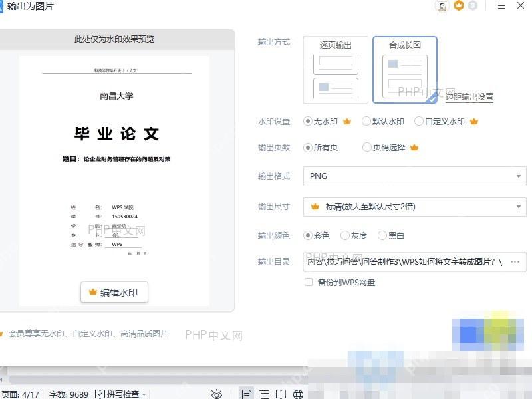Open the 输出尺寸 标清 dropdown

click(x=414, y=207)
